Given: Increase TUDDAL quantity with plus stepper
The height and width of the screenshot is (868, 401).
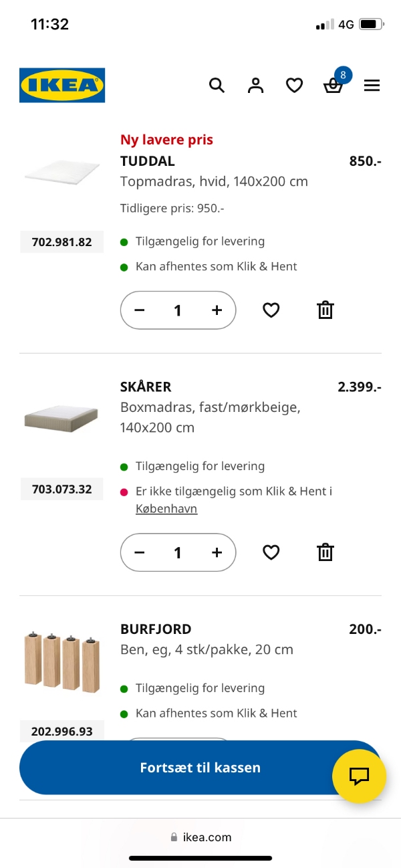Looking at the screenshot, I should 217,310.
